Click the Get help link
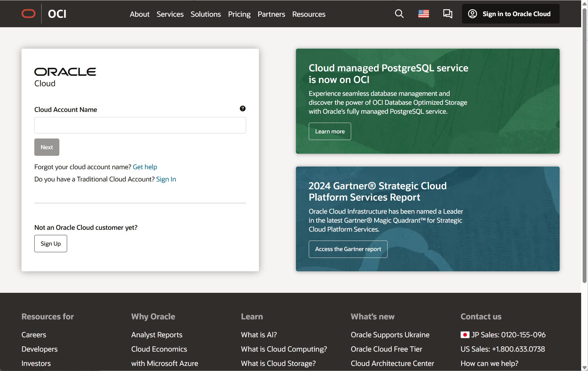 145,167
